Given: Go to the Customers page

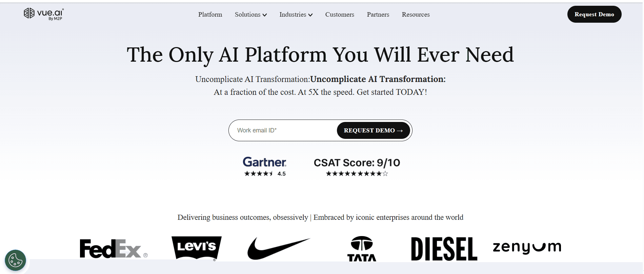Looking at the screenshot, I should (340, 15).
